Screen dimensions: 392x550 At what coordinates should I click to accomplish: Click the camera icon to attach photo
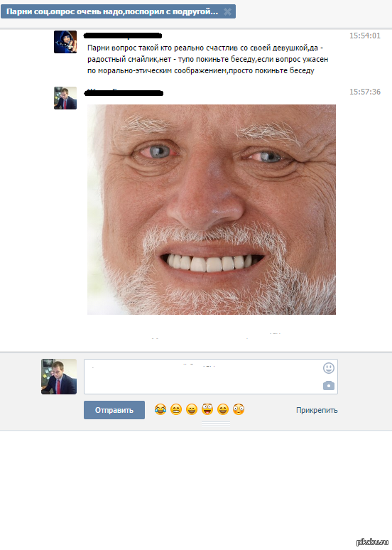click(x=329, y=385)
